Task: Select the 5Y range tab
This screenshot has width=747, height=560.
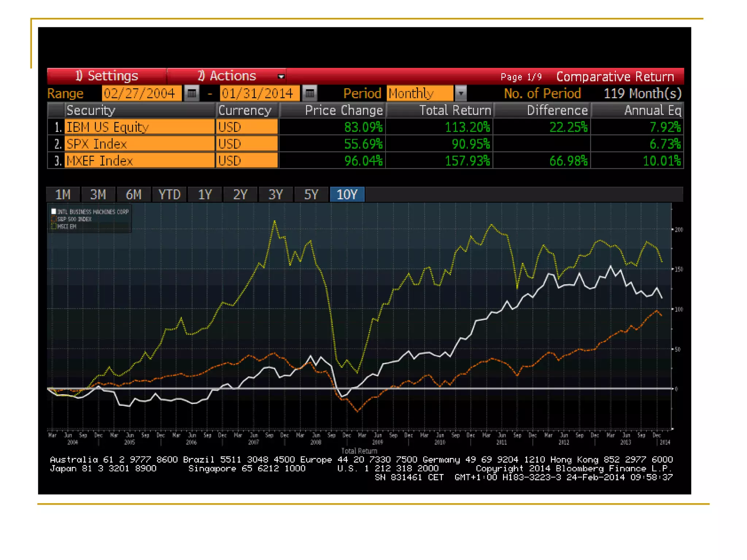Action: [311, 194]
